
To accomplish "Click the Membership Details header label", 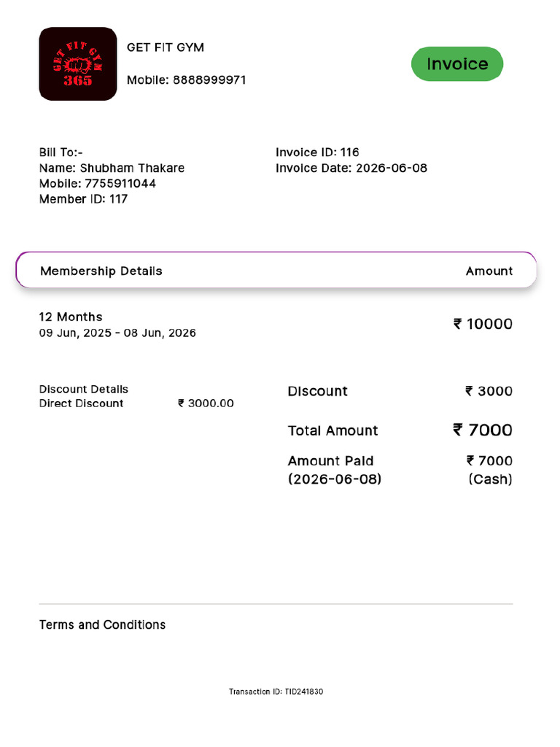I will [x=101, y=271].
